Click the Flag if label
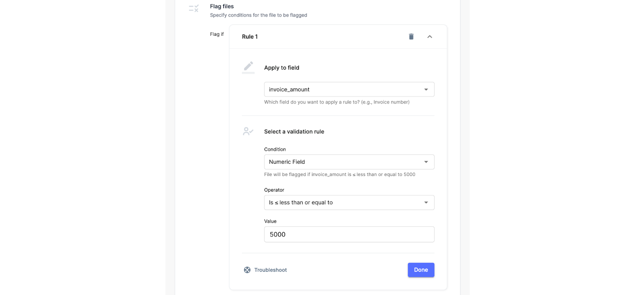This screenshot has height=295, width=644. click(x=217, y=34)
